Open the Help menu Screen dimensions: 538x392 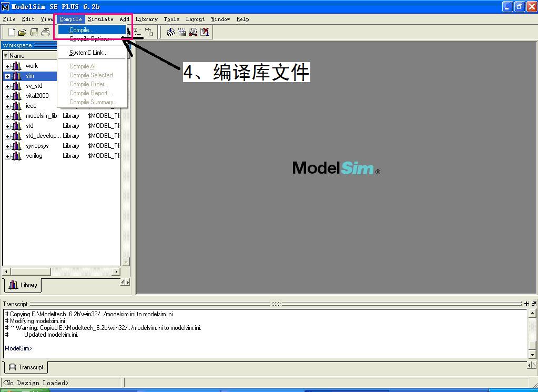(x=242, y=19)
